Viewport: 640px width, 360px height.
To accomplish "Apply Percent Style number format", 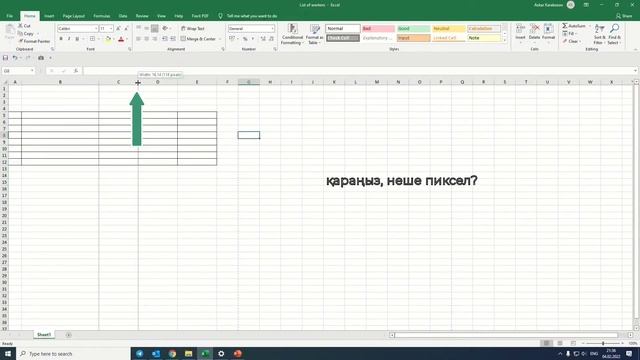I will [245, 39].
